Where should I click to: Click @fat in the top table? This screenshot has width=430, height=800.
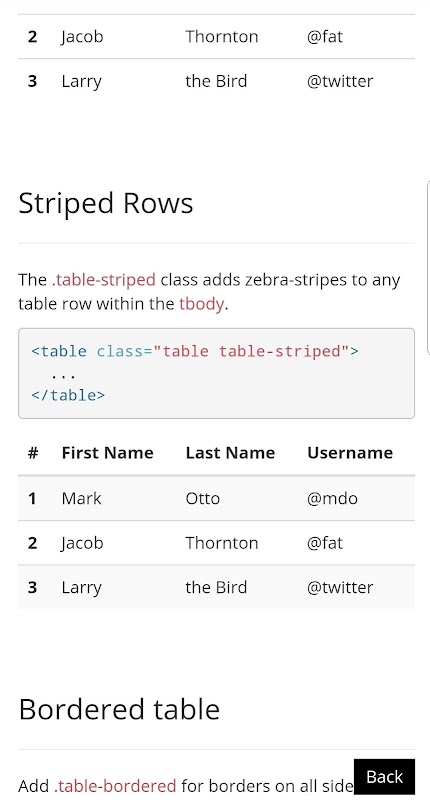pyautogui.click(x=325, y=36)
